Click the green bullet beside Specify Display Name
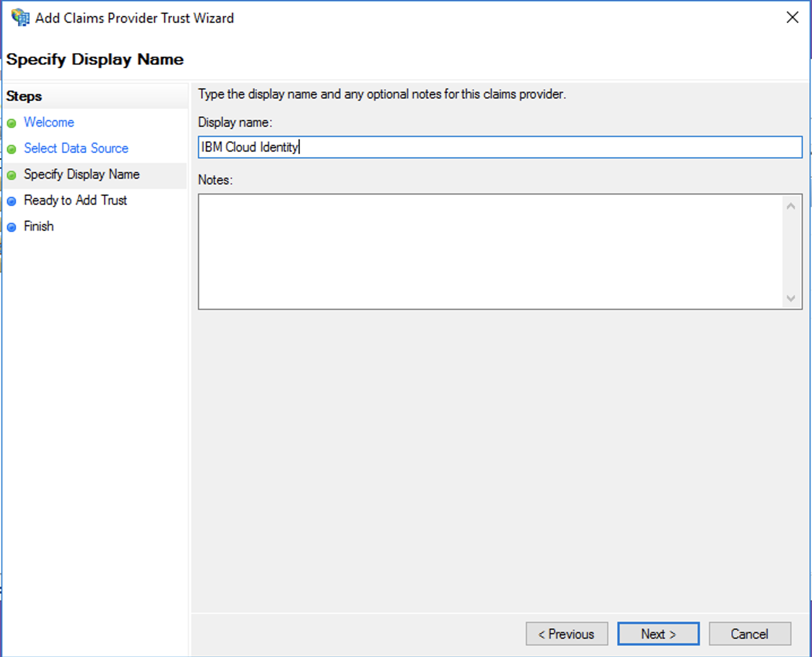This screenshot has width=812, height=657. point(11,175)
